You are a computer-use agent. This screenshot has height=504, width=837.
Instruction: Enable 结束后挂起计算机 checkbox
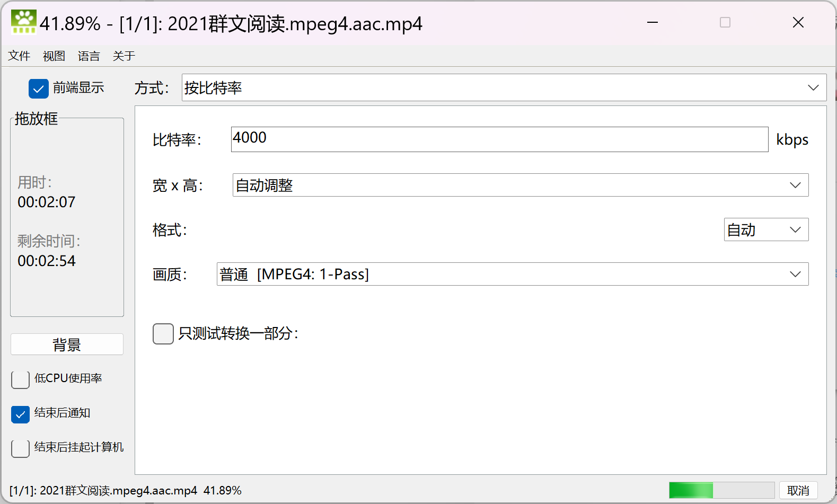(x=20, y=448)
